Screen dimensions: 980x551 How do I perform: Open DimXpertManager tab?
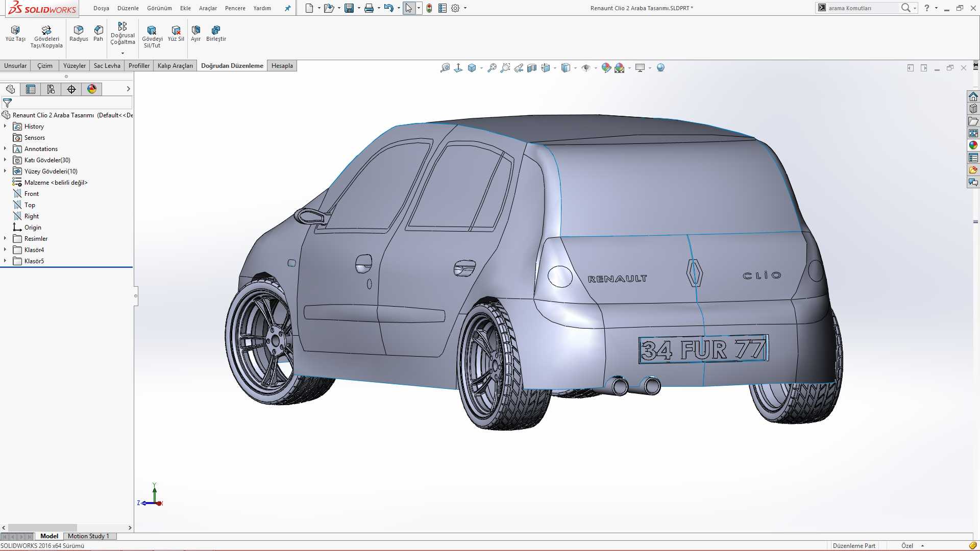point(71,89)
